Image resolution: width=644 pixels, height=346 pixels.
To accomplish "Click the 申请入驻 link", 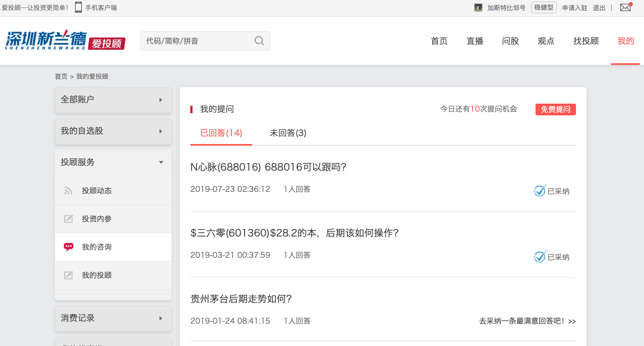I will point(575,7).
